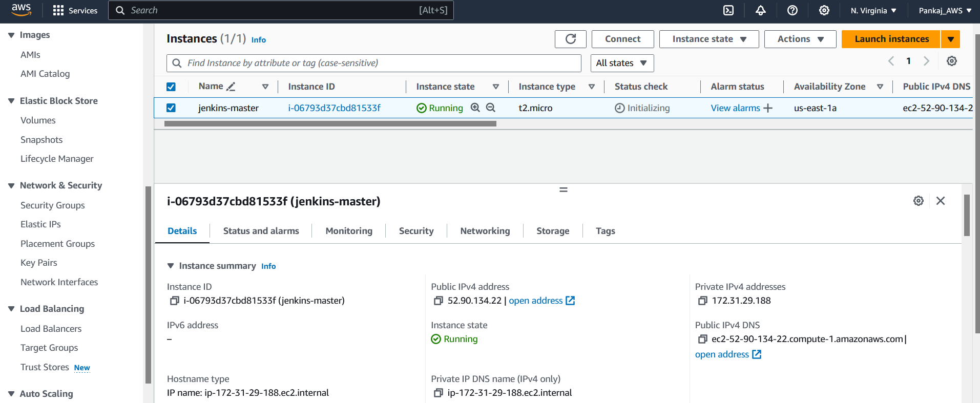Close the instance details panel
The height and width of the screenshot is (403, 980).
[941, 201]
